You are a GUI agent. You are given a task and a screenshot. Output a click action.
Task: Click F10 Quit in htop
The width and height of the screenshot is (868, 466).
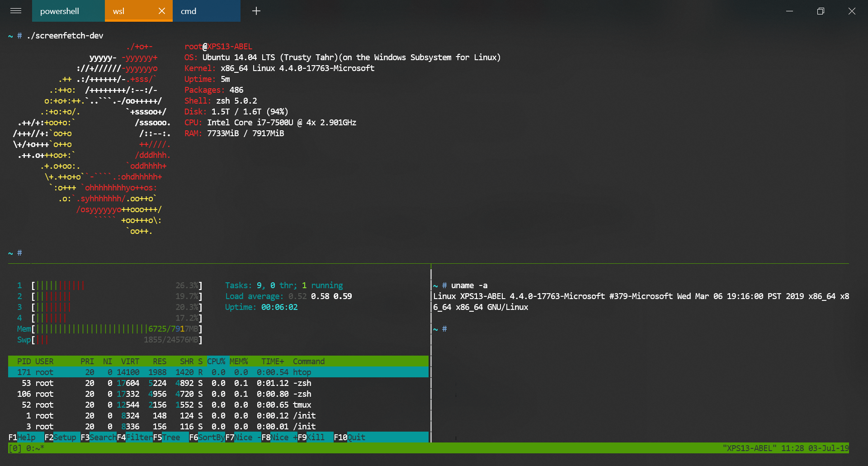pyautogui.click(x=349, y=437)
